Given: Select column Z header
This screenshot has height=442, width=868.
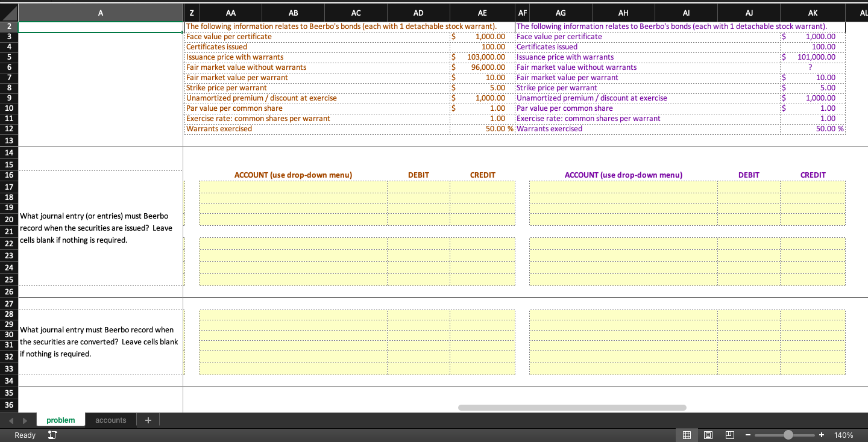Looking at the screenshot, I should [x=191, y=13].
